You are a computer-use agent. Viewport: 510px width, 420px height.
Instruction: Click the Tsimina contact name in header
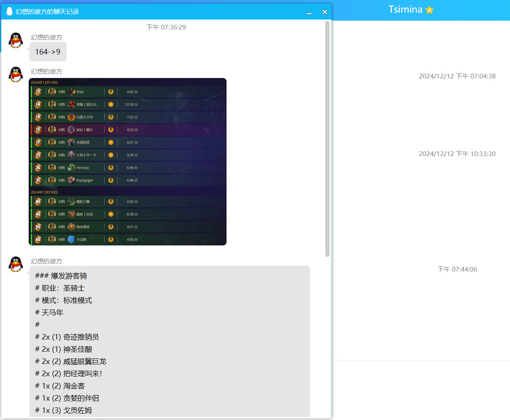[x=405, y=10]
